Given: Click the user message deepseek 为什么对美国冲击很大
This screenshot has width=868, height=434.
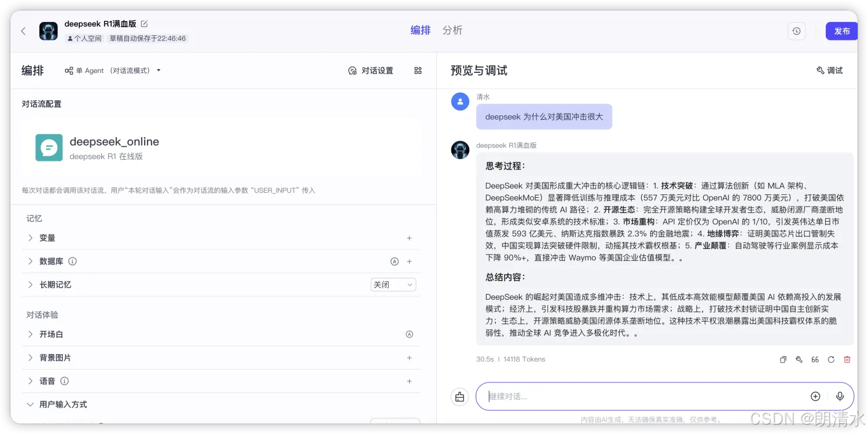Looking at the screenshot, I should pos(544,117).
